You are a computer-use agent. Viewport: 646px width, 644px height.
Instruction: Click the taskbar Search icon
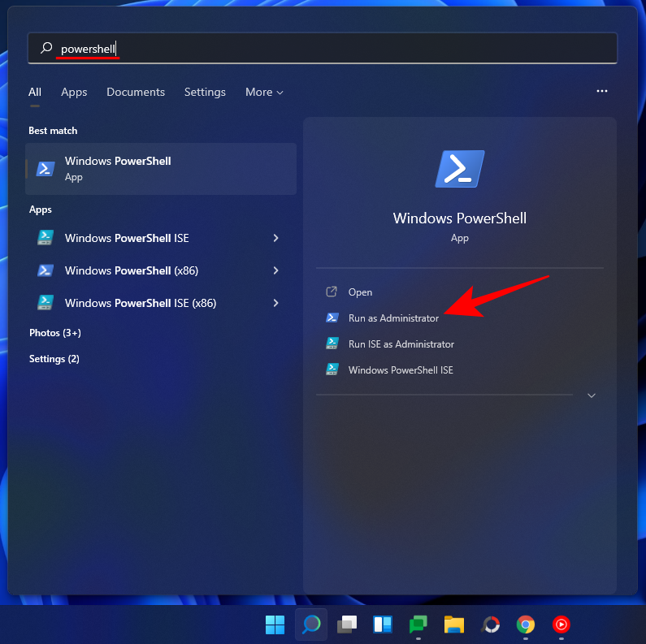tap(311, 625)
